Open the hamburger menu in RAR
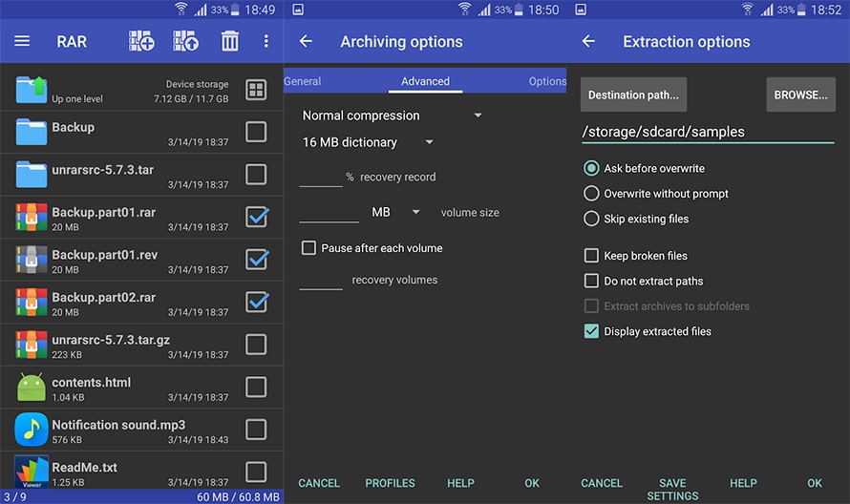The image size is (850, 504). click(22, 42)
